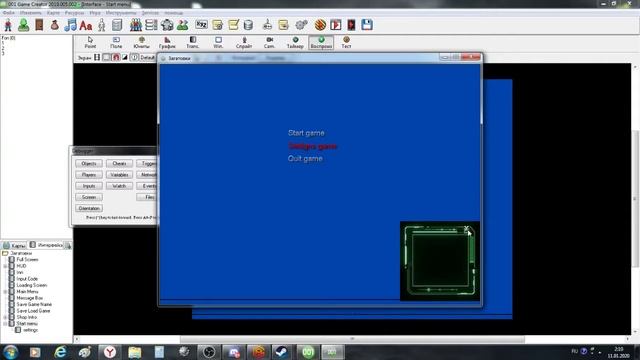Open Yandex Browser from taskbar
The image size is (640, 360).
(x=109, y=352)
